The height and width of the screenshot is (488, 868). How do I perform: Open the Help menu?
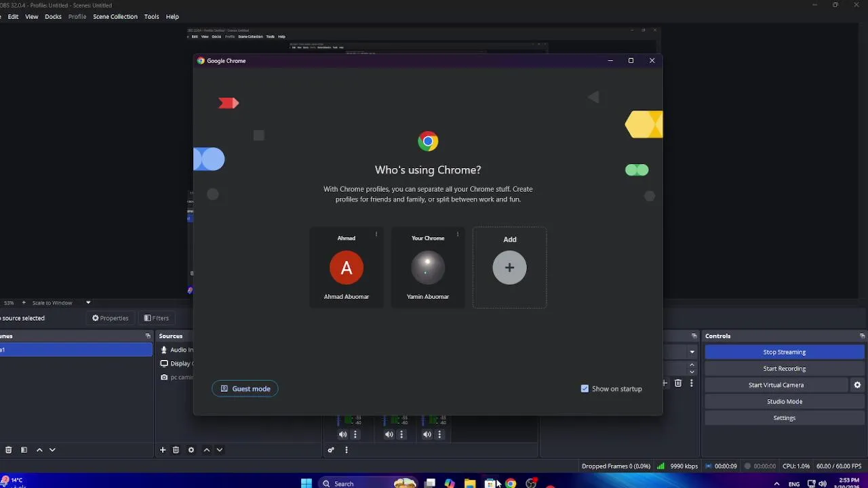coord(172,17)
